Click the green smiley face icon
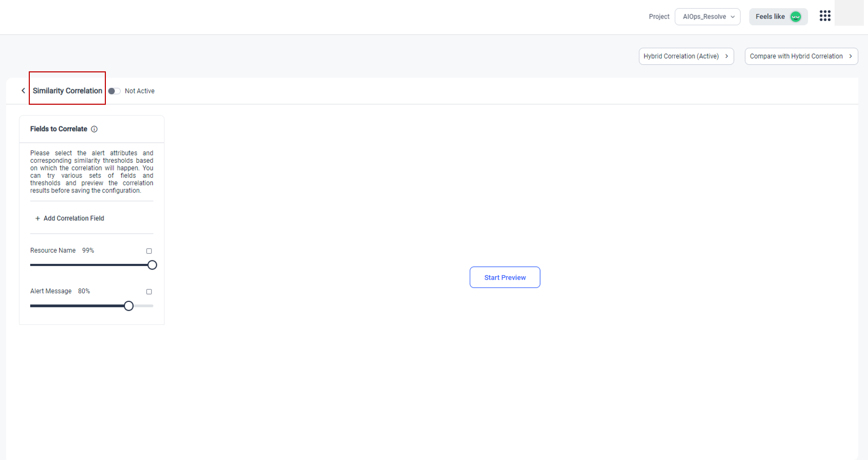 click(796, 17)
